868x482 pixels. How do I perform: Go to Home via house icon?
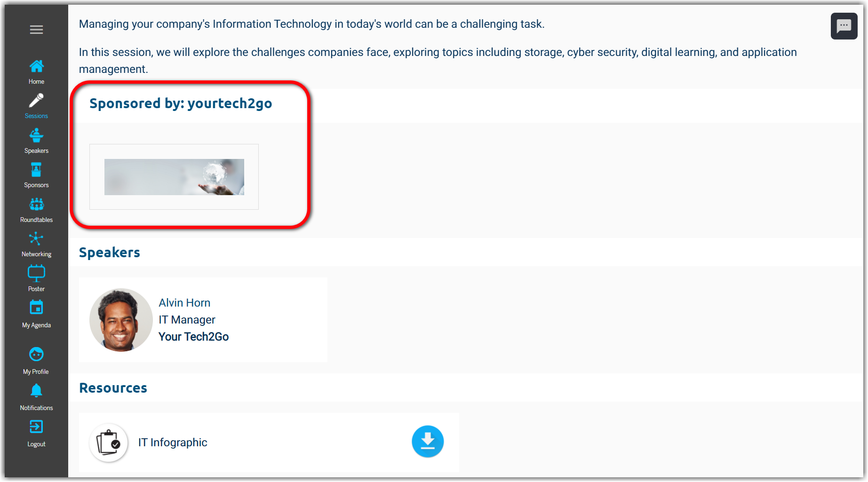coord(36,66)
